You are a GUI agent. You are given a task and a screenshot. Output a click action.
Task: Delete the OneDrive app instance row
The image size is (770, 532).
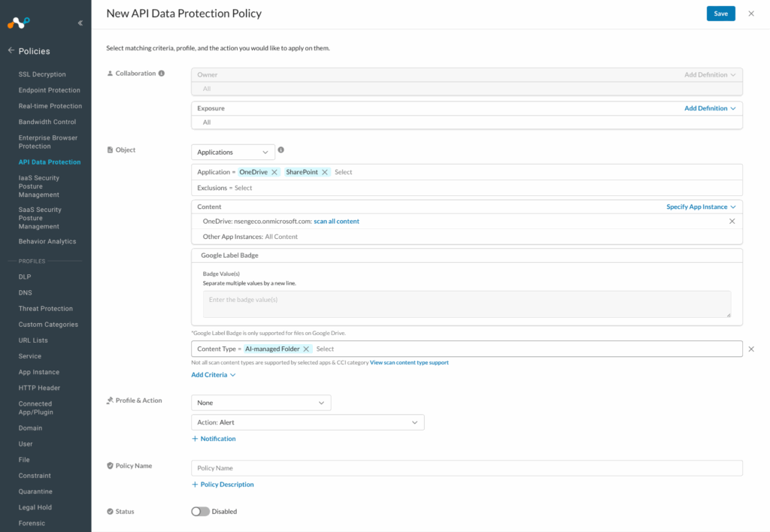coord(732,222)
